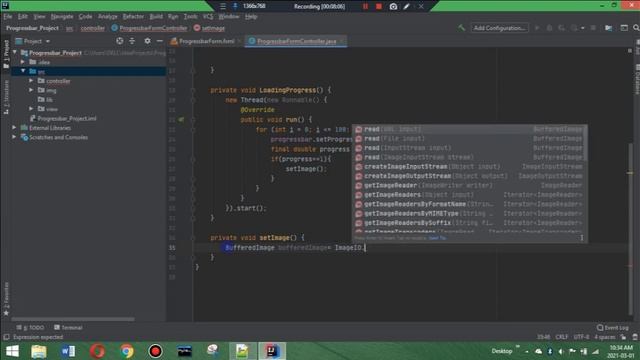Expand the img folder

[31, 90]
